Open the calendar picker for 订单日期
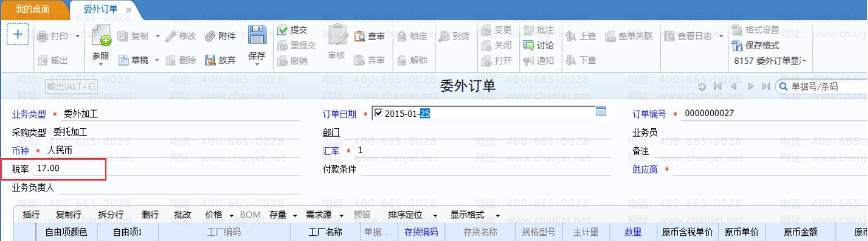The width and height of the screenshot is (868, 241). coord(601,112)
